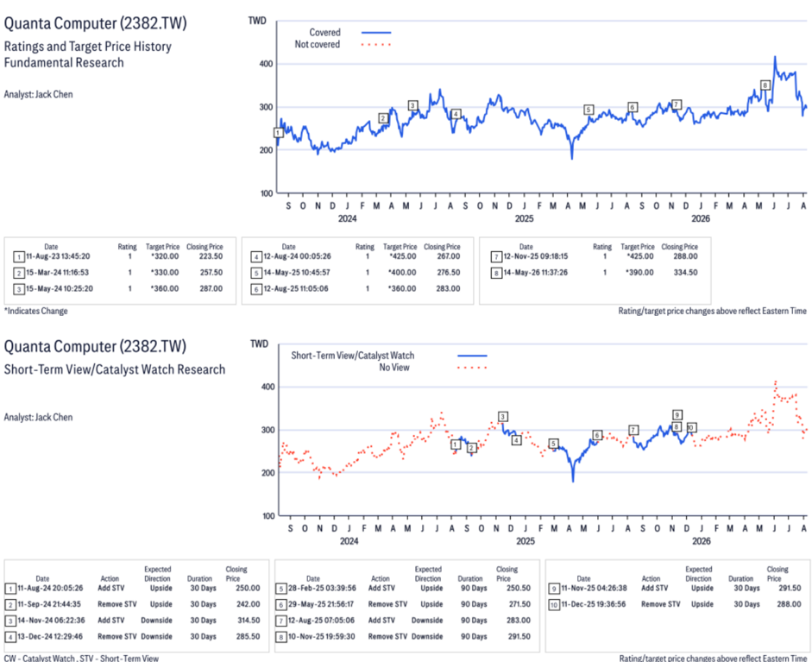Click the 'Fundamental Research' heading

64,63
